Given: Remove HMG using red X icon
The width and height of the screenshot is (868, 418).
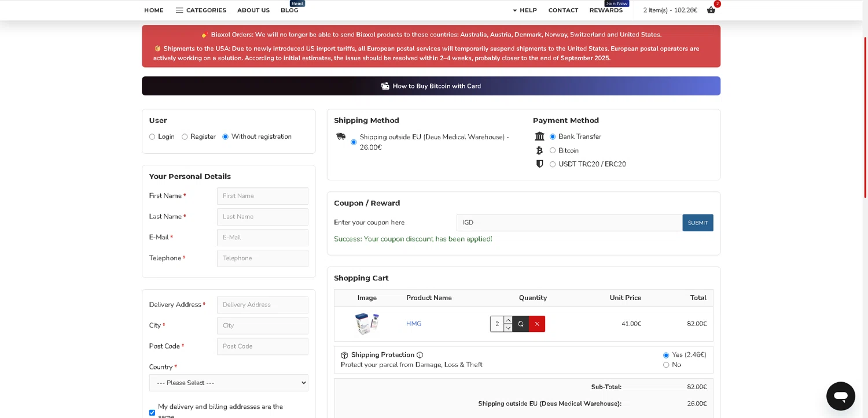Looking at the screenshot, I should pyautogui.click(x=537, y=324).
